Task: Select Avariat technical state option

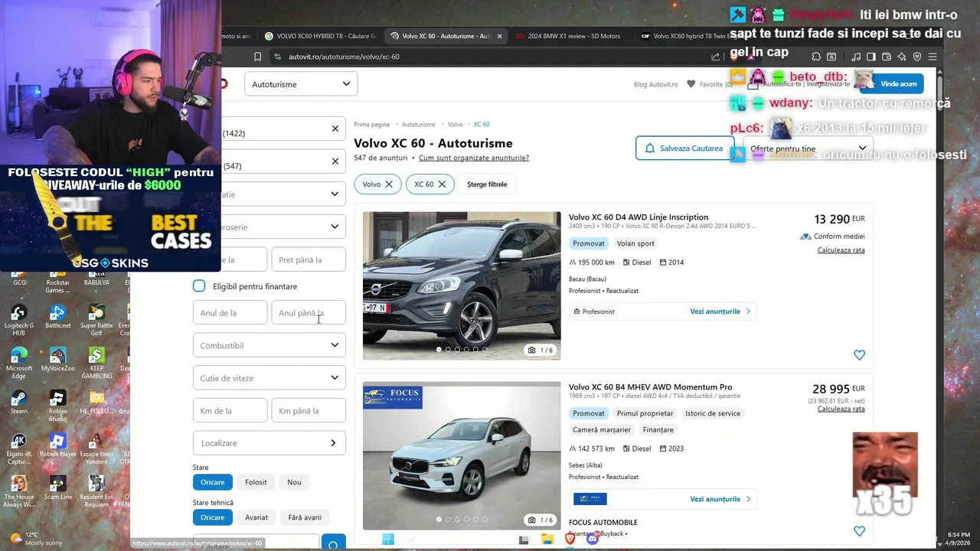Action: (x=256, y=517)
